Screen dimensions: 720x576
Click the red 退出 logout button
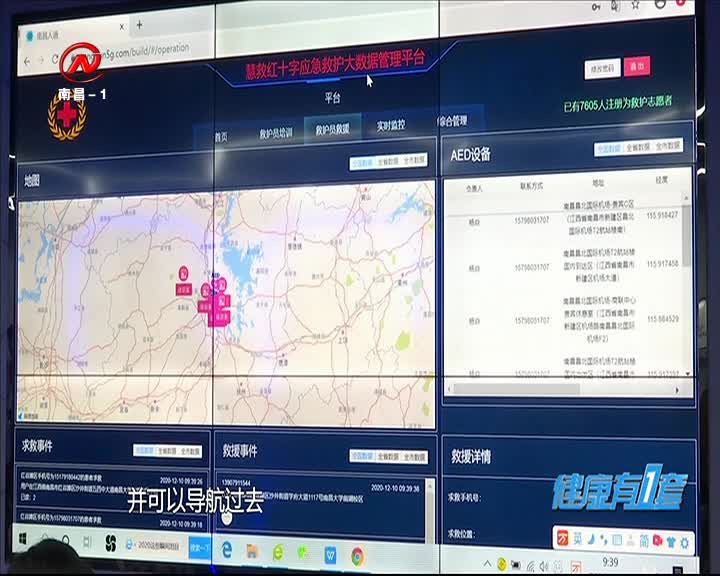coord(636,66)
